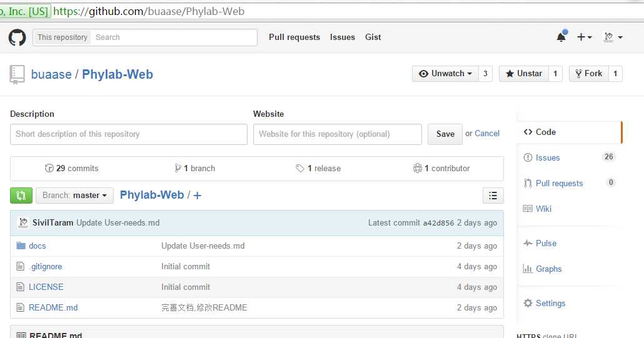Click the Fork button
Screen dimensions: 644x338
588,74
